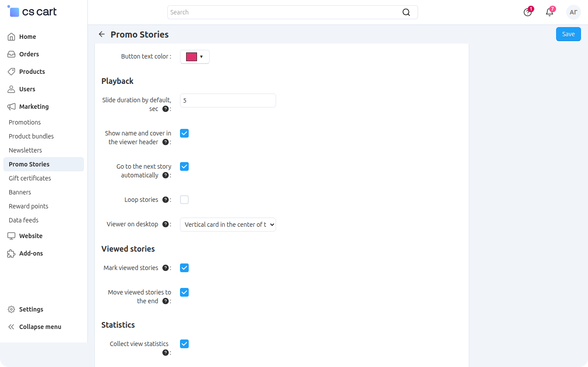Click the Collapse menu chevrons icon

coord(12,327)
